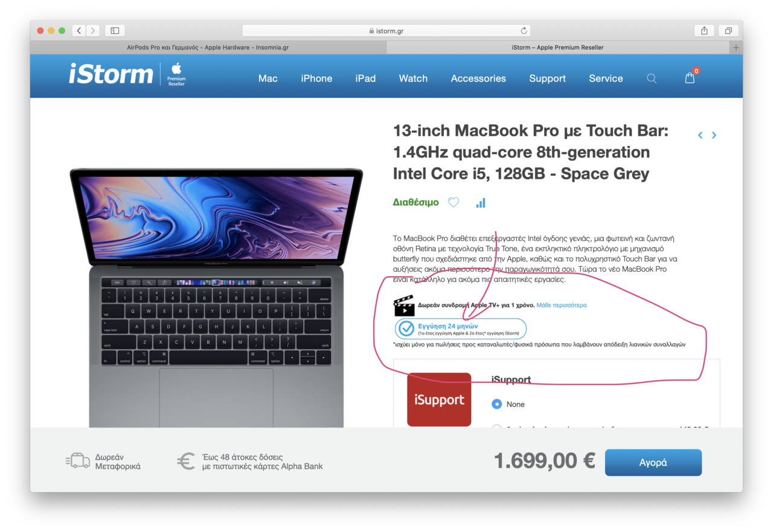This screenshot has height=532, width=773.
Task: Show all tabs overview icon
Action: click(x=728, y=30)
